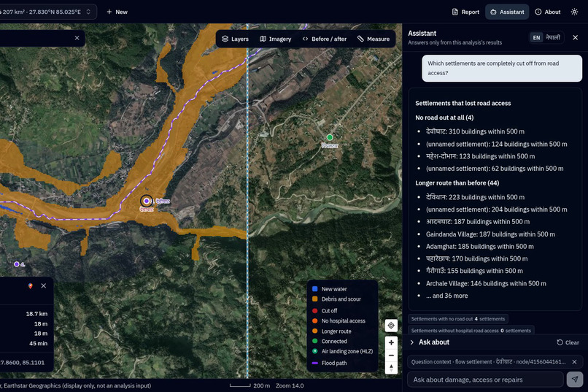
Task: Click the Earthstar Geographics attribution text
Action: pos(76,385)
